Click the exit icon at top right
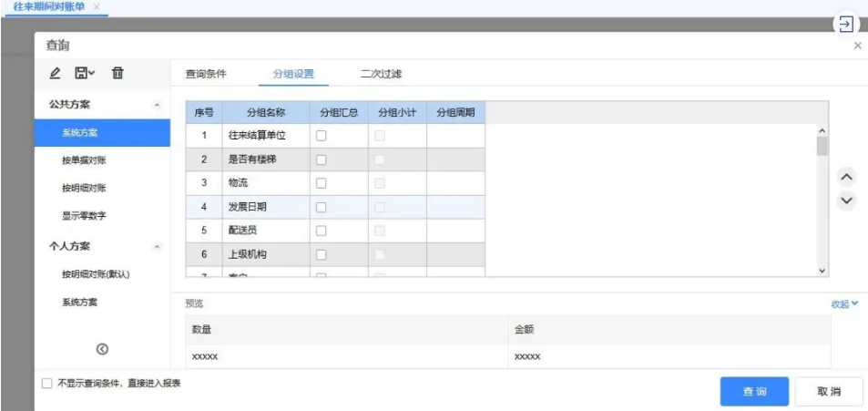 [846, 25]
